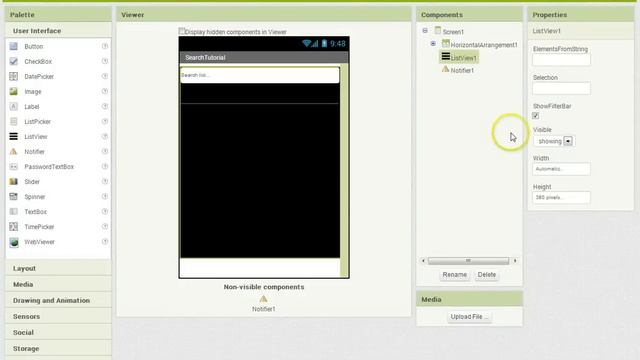The image size is (640, 360).
Task: Collapse the User Interface palette section
Action: tap(58, 31)
